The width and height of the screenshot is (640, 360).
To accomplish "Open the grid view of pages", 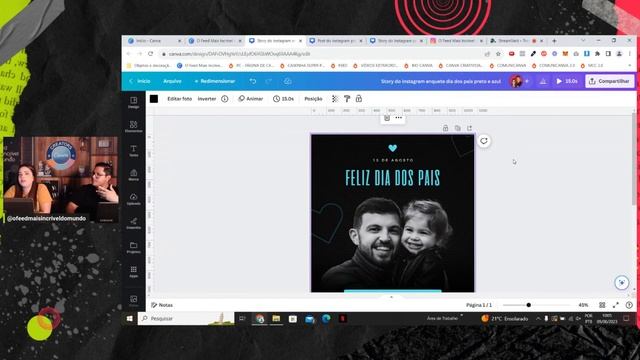I will 602,305.
